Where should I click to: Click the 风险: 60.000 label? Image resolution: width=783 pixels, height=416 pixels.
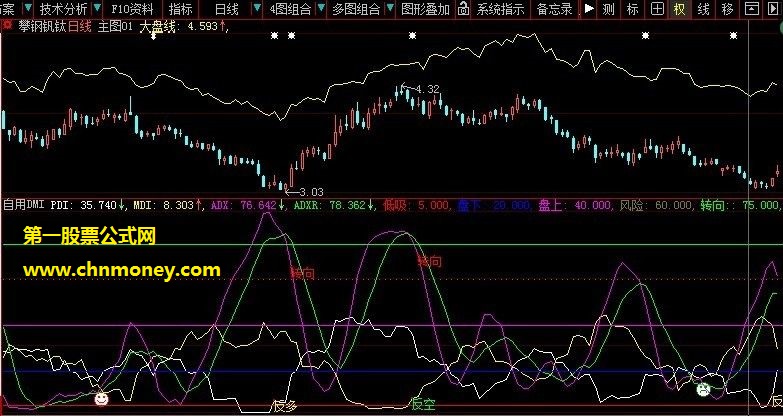pyautogui.click(x=656, y=205)
